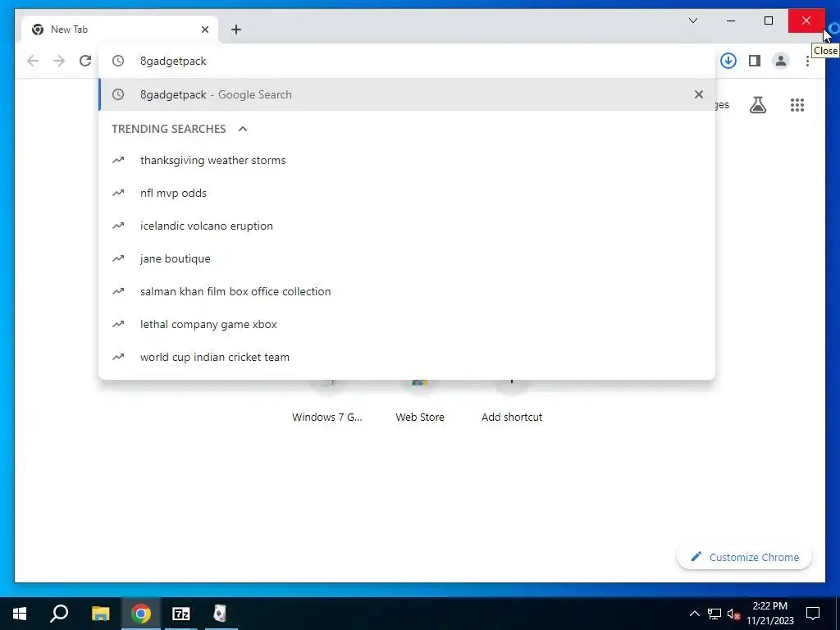Image resolution: width=840 pixels, height=630 pixels.
Task: Reload the page with refresh icon
Action: tap(85, 61)
